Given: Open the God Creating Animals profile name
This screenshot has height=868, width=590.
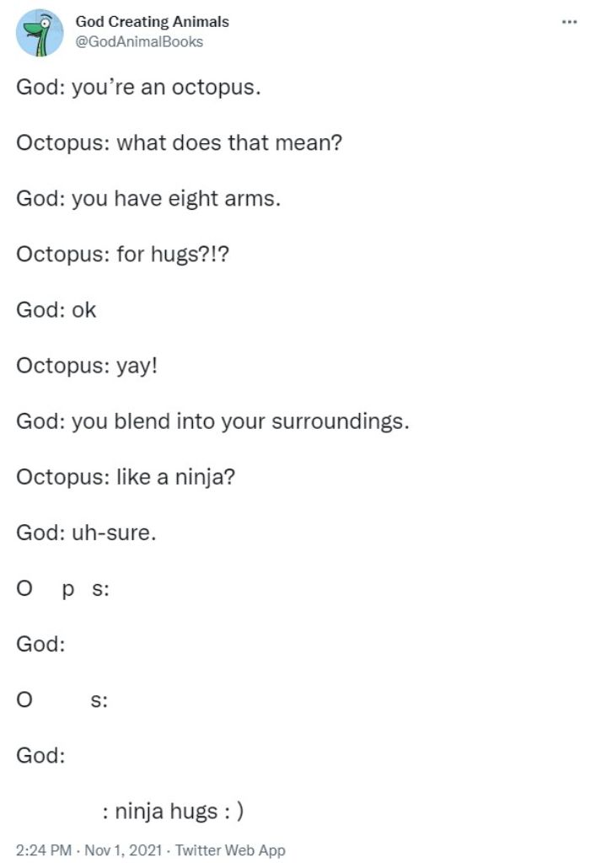Looking at the screenshot, I should point(152,23).
